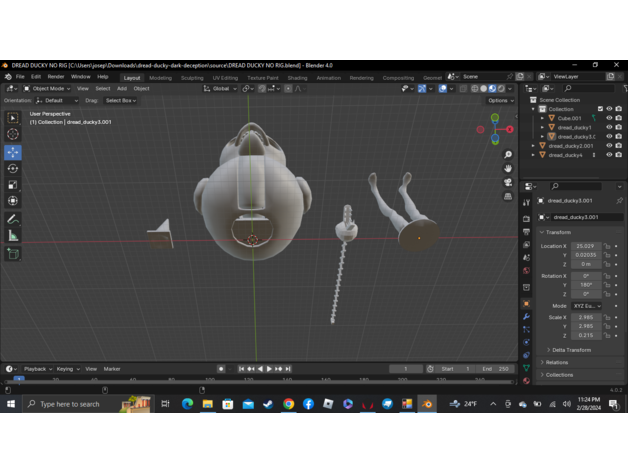This screenshot has width=628, height=472.
Task: Activate the Measure tool
Action: (x=13, y=235)
